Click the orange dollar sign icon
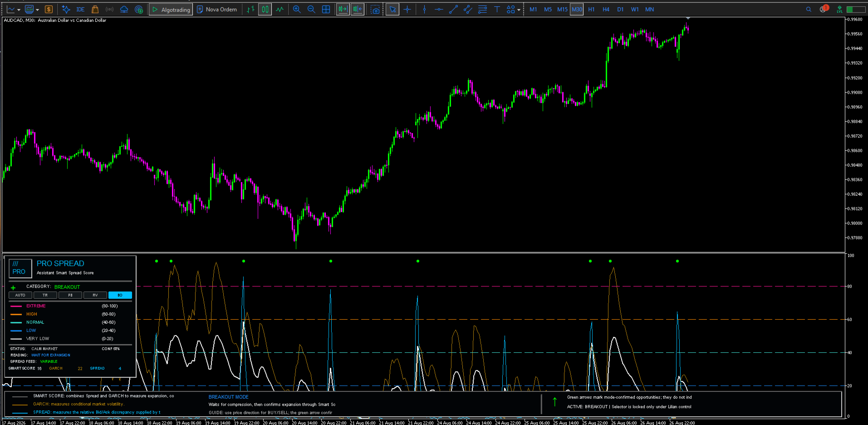Viewport: 868px width, 425px height. pyautogui.click(x=49, y=10)
